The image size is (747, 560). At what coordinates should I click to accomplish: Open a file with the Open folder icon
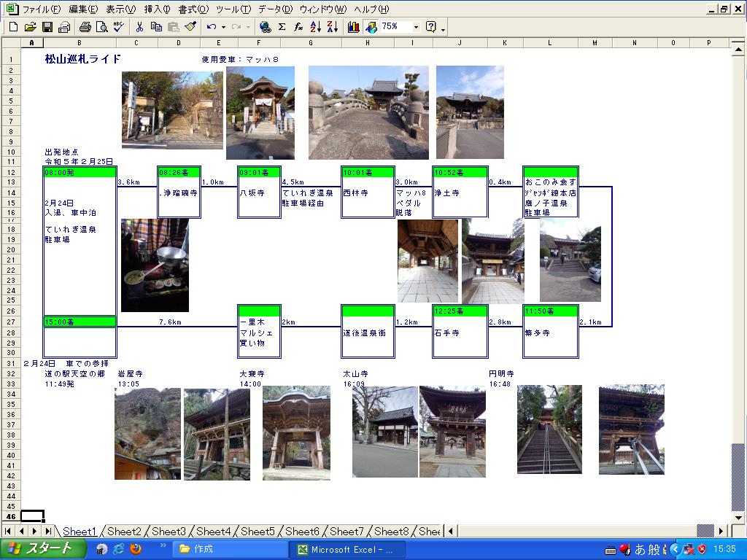coord(30,27)
